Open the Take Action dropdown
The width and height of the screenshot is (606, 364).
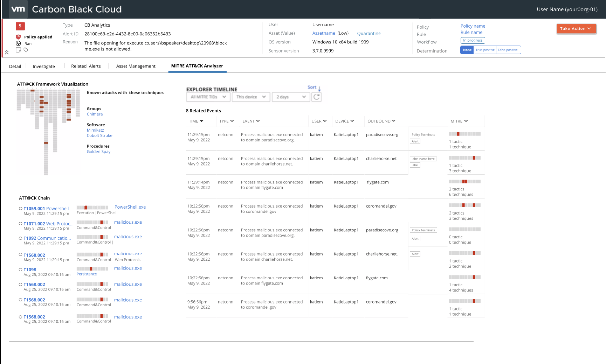(576, 29)
